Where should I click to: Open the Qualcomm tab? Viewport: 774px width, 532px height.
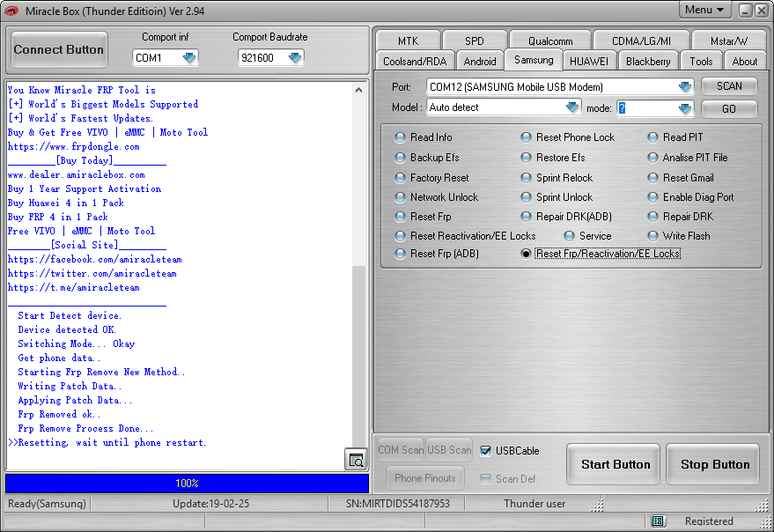tap(550, 41)
